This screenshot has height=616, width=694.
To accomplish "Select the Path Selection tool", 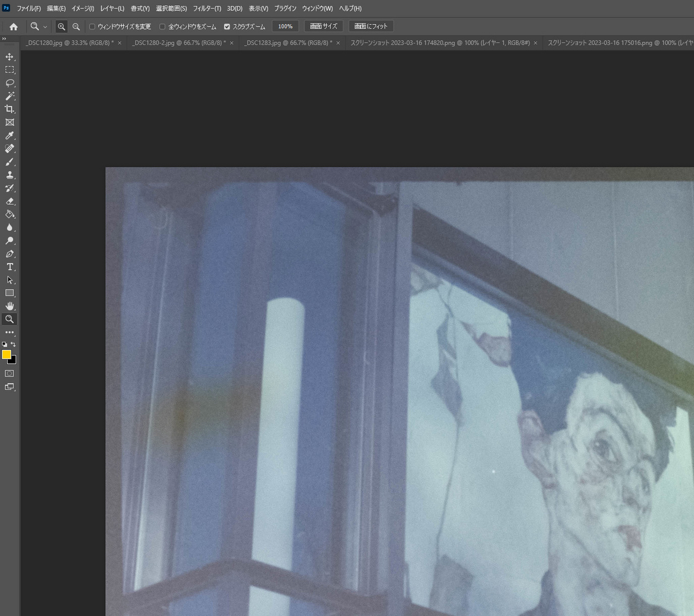I will pyautogui.click(x=10, y=280).
